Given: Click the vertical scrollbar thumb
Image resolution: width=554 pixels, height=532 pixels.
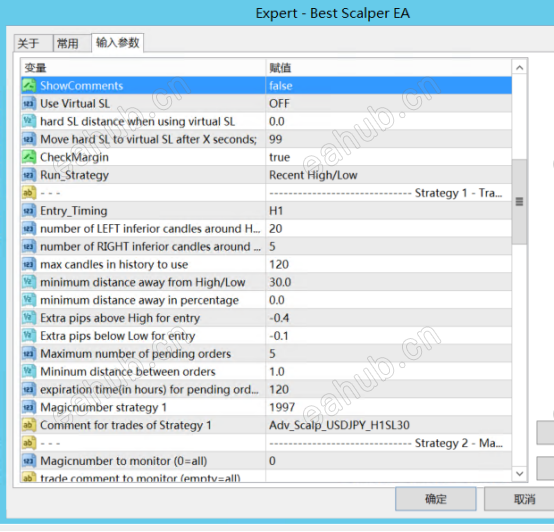Looking at the screenshot, I should [x=519, y=202].
